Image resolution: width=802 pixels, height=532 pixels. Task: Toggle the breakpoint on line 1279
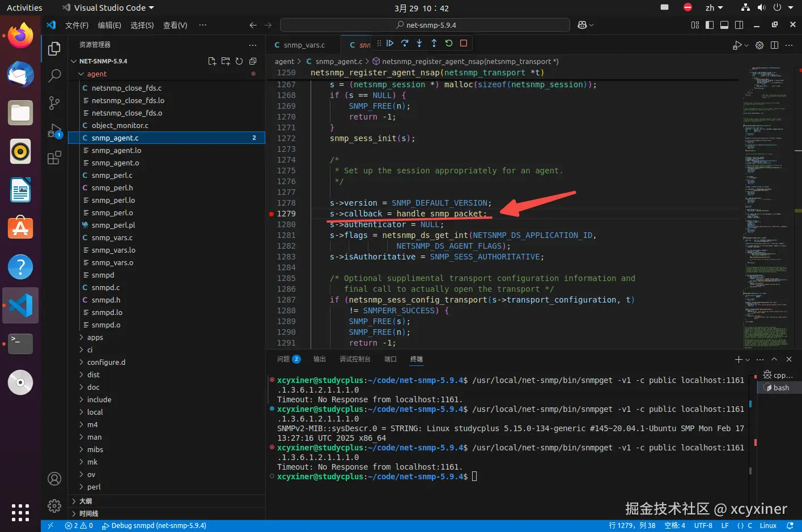pos(272,214)
